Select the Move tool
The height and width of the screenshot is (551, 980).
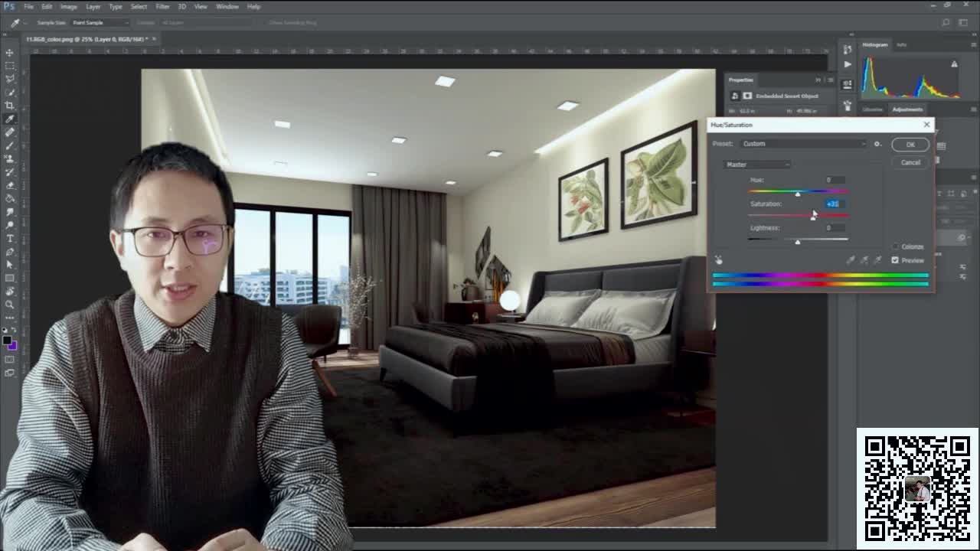10,53
